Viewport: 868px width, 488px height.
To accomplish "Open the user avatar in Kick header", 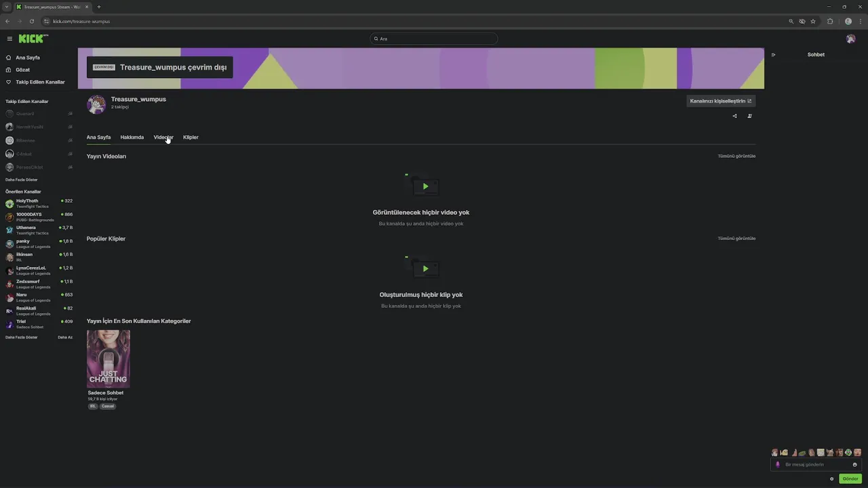I will click(x=850, y=39).
